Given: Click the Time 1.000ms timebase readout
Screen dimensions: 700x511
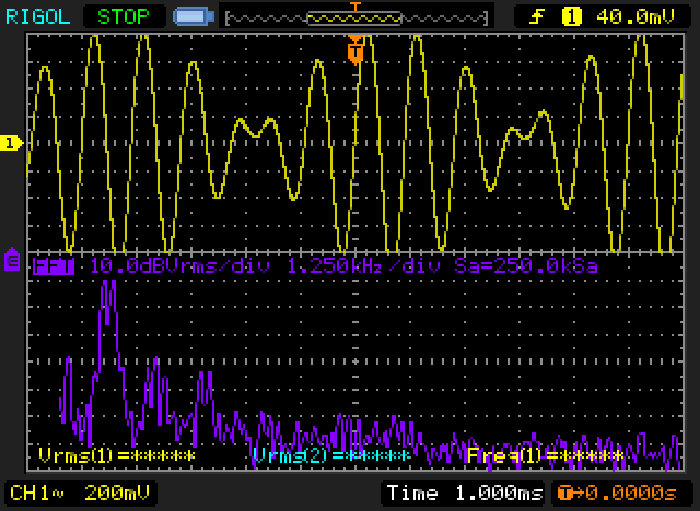Looking at the screenshot, I should [x=464, y=493].
